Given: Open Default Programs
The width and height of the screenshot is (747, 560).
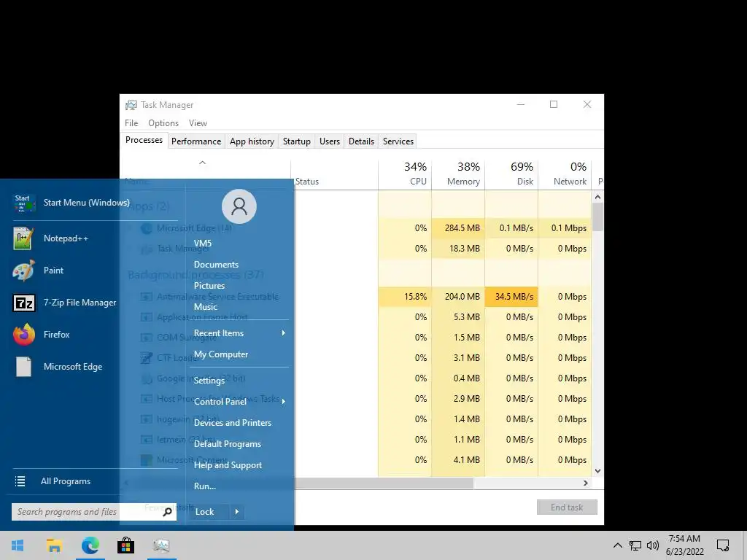Looking at the screenshot, I should click(228, 444).
